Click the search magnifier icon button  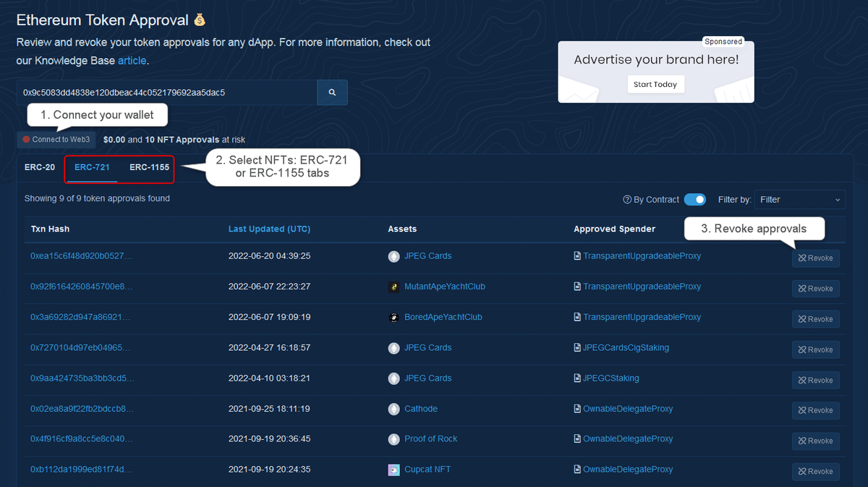332,93
